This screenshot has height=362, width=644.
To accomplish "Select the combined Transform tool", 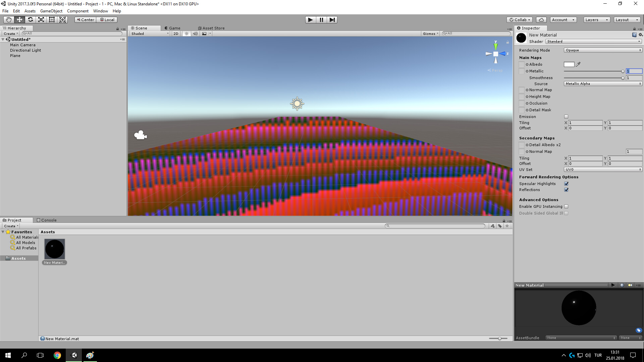I will click(x=62, y=20).
